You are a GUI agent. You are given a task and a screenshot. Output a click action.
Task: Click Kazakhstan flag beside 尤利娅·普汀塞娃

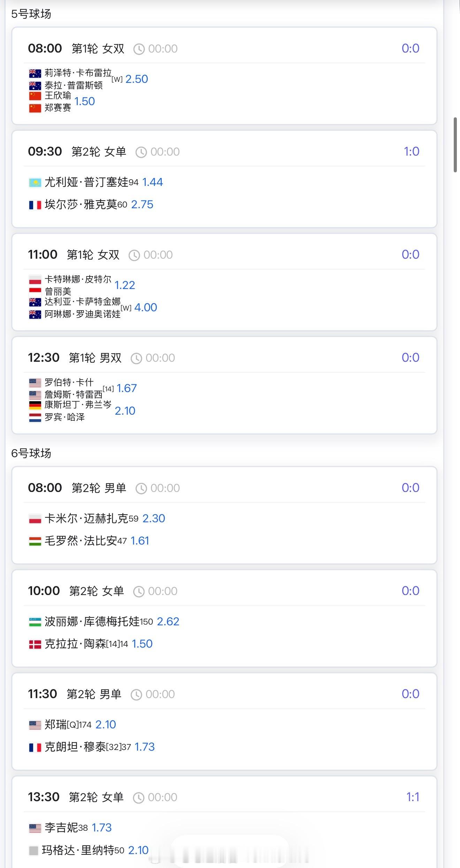[35, 182]
